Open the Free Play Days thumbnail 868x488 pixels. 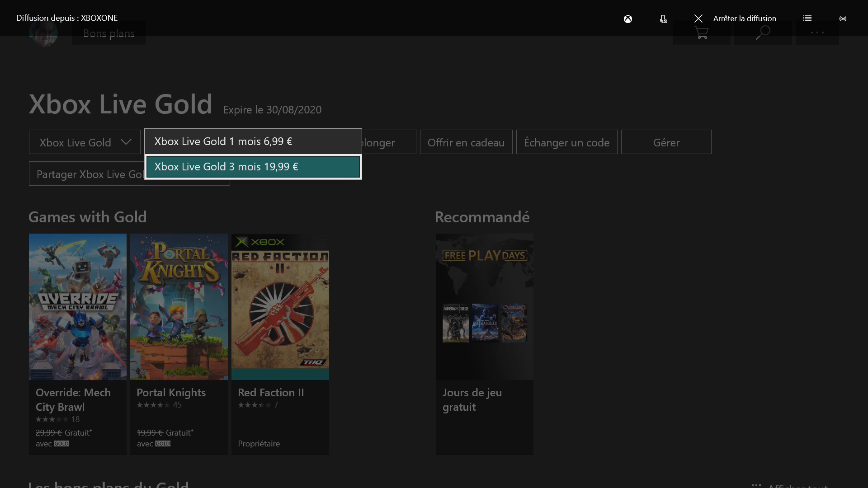pos(485,307)
